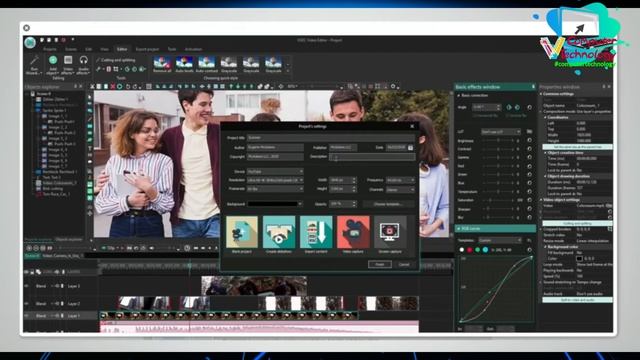This screenshot has height=360, width=640.
Task: Open the Tools ribbon tab
Action: click(x=172, y=49)
